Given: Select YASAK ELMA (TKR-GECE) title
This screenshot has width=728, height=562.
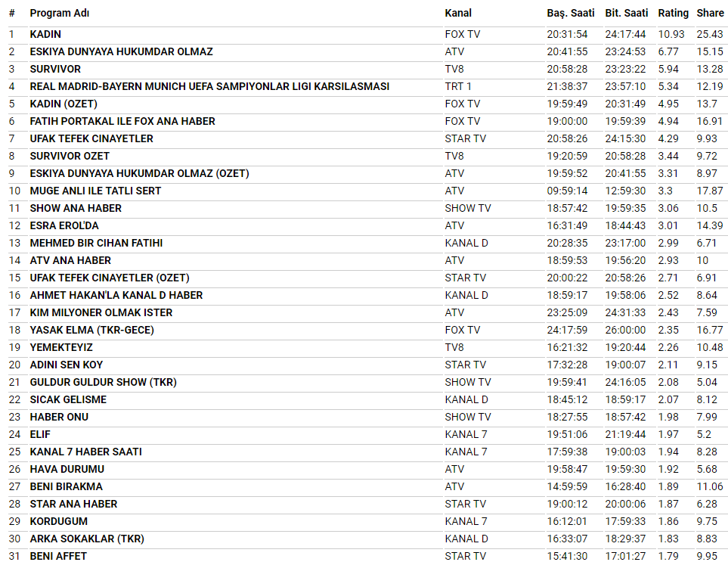Looking at the screenshot, I should click(x=92, y=331).
